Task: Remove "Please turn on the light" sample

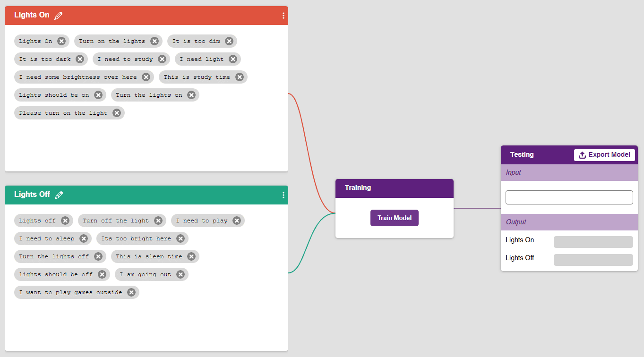Action: click(117, 113)
